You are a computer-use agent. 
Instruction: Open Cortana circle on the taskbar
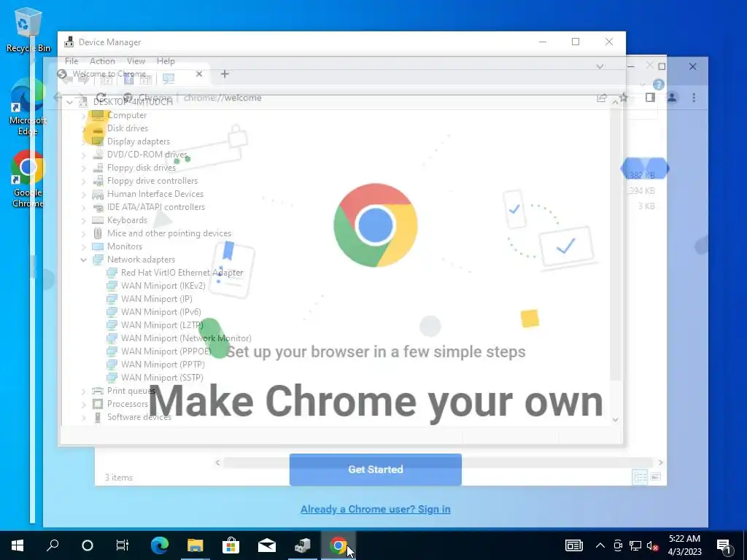click(x=88, y=545)
